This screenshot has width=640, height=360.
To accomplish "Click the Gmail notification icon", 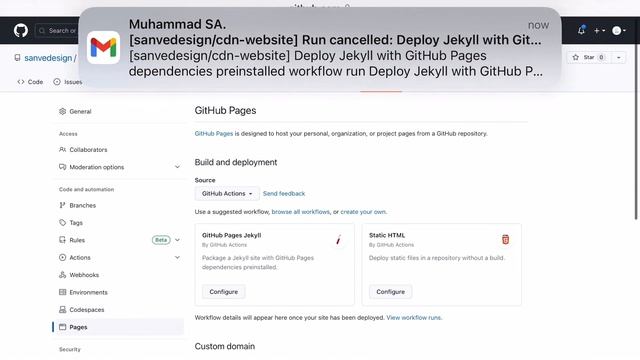I will [103, 48].
